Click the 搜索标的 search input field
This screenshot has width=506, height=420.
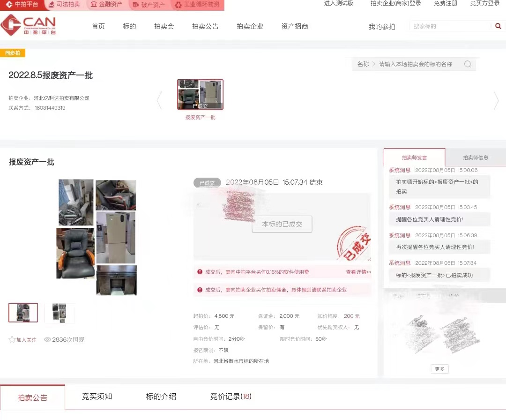(x=450, y=26)
